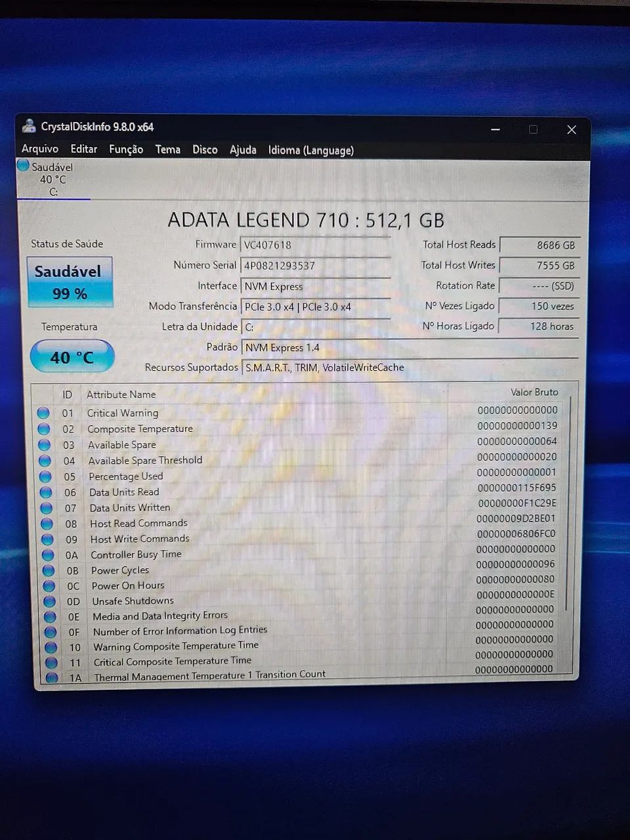Select the Power Cycles attribute text
The height and width of the screenshot is (840, 630).
[120, 570]
